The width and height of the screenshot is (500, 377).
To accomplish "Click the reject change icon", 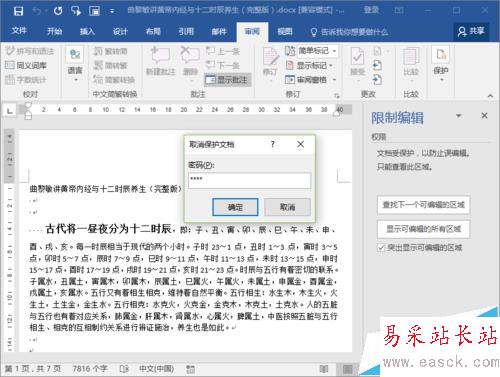I will pyautogui.click(x=378, y=51).
